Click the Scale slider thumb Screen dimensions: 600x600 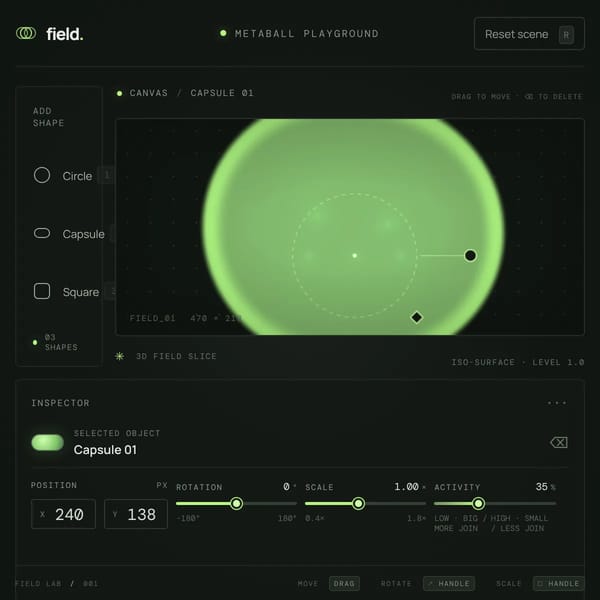[358, 504]
